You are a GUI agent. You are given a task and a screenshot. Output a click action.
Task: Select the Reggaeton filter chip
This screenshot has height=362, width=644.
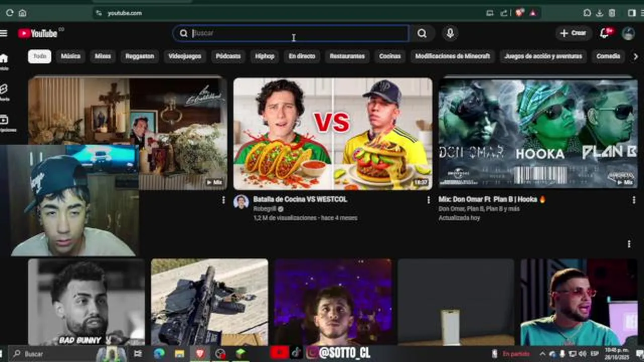pyautogui.click(x=139, y=56)
